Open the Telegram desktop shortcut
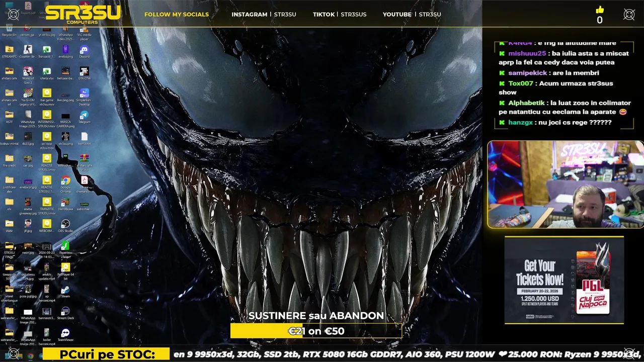 tap(84, 117)
